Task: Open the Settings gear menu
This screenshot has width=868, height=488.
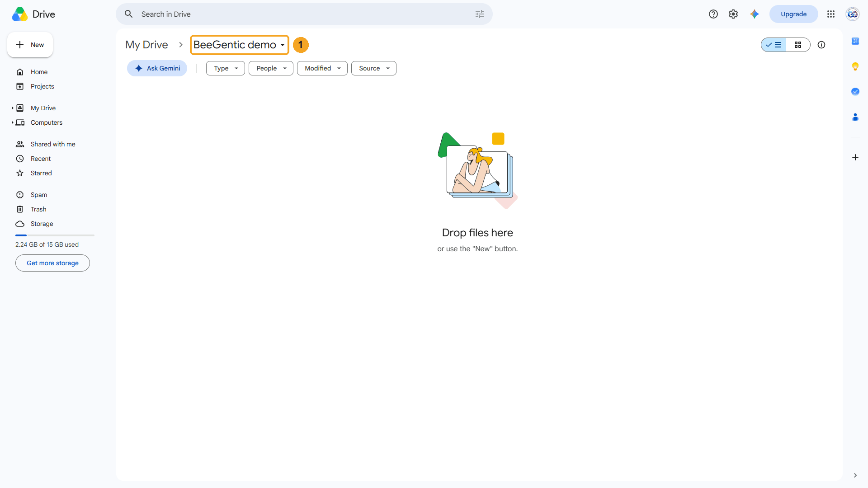Action: [733, 14]
